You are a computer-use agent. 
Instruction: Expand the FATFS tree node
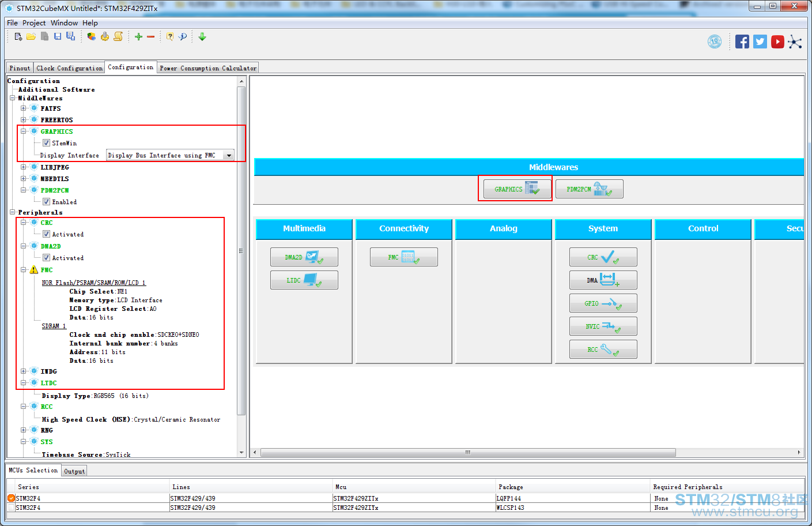click(x=24, y=108)
